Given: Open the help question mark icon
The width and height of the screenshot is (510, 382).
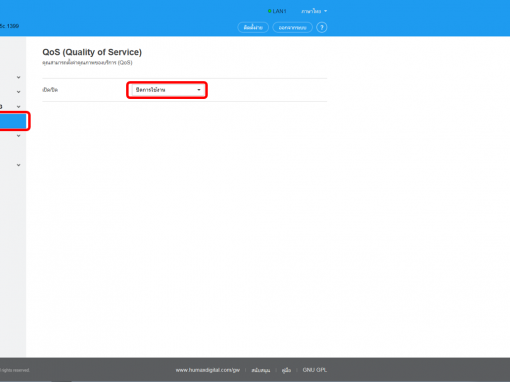Looking at the screenshot, I should [x=322, y=27].
